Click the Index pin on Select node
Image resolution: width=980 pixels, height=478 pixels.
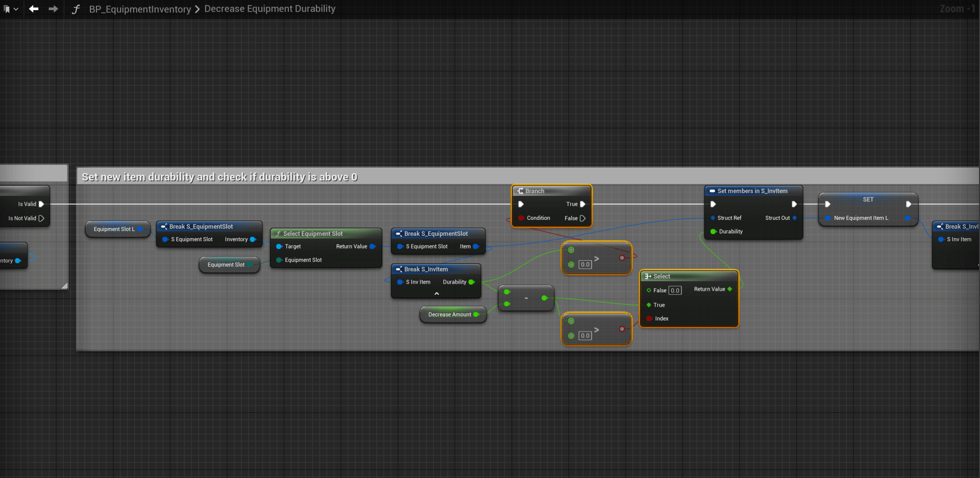[x=649, y=319]
